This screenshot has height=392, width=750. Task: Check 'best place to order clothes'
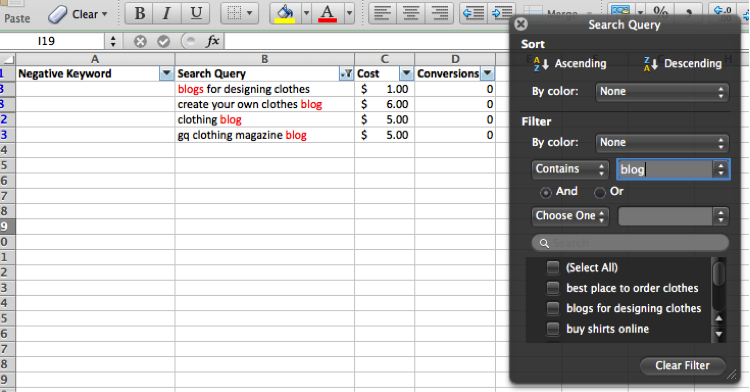click(553, 288)
